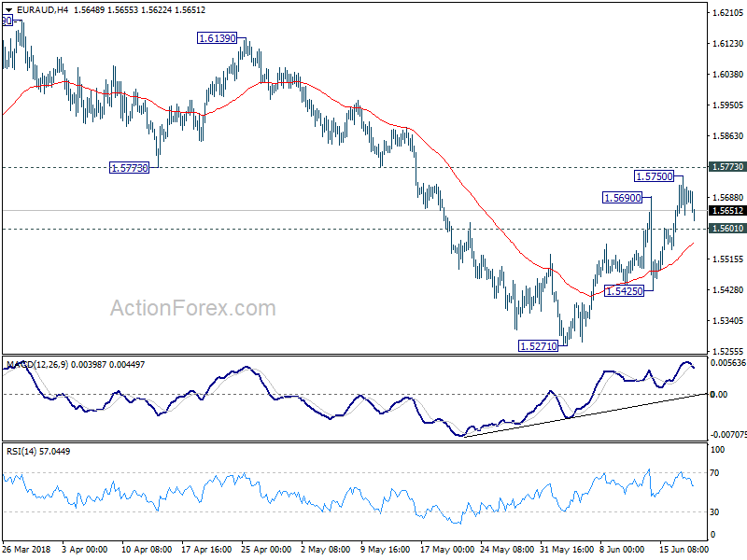The width and height of the screenshot is (747, 560).
Task: Click the RSI(14) 57.0449 indicator label
Action: pyautogui.click(x=38, y=451)
